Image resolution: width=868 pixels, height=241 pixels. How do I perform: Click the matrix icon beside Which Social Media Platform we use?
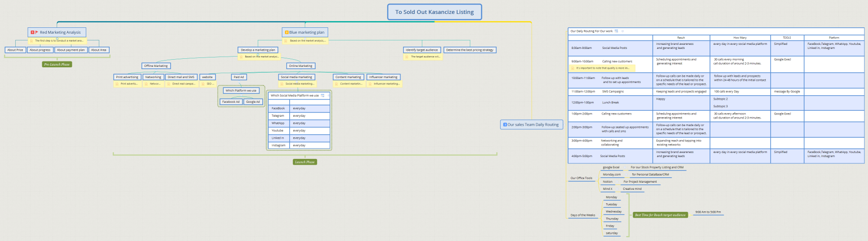pyautogui.click(x=322, y=96)
